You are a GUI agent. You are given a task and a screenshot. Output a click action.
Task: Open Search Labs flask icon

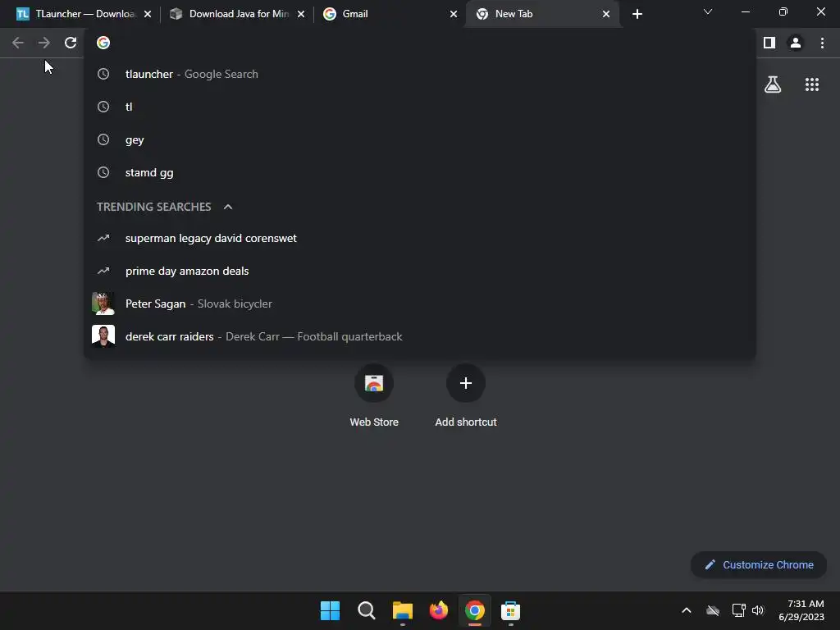click(773, 84)
